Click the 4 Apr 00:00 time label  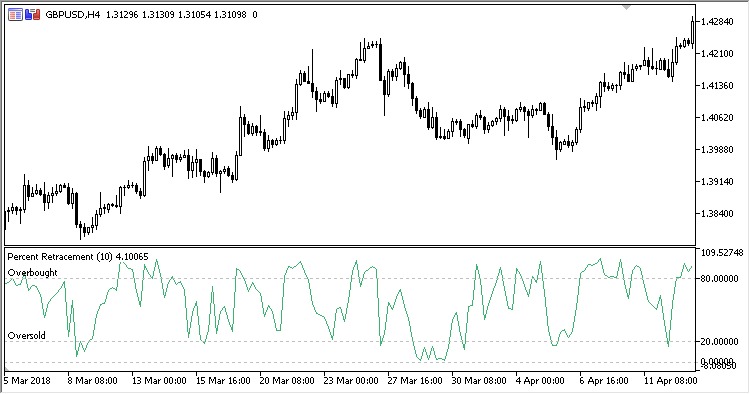pyautogui.click(x=540, y=381)
